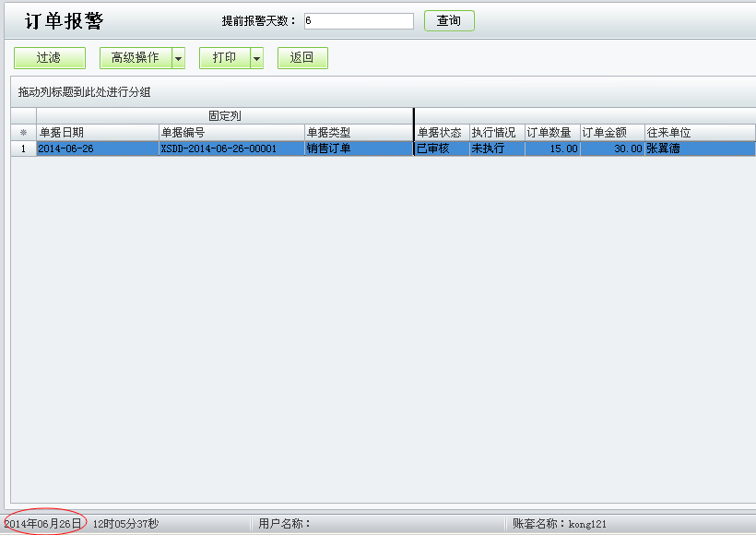Screen dimensions: 756x535
Task: Select the 30.00 amount cell
Action: [612, 149]
